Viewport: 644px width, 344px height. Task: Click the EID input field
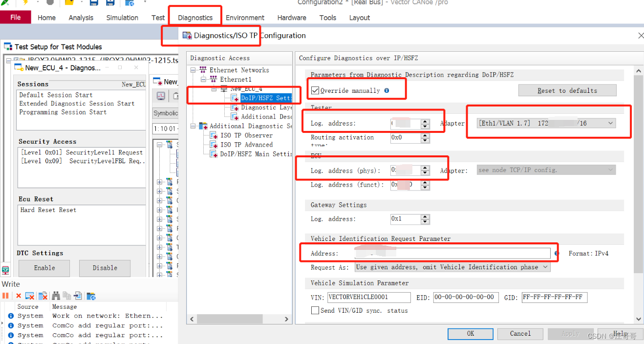coord(466,297)
